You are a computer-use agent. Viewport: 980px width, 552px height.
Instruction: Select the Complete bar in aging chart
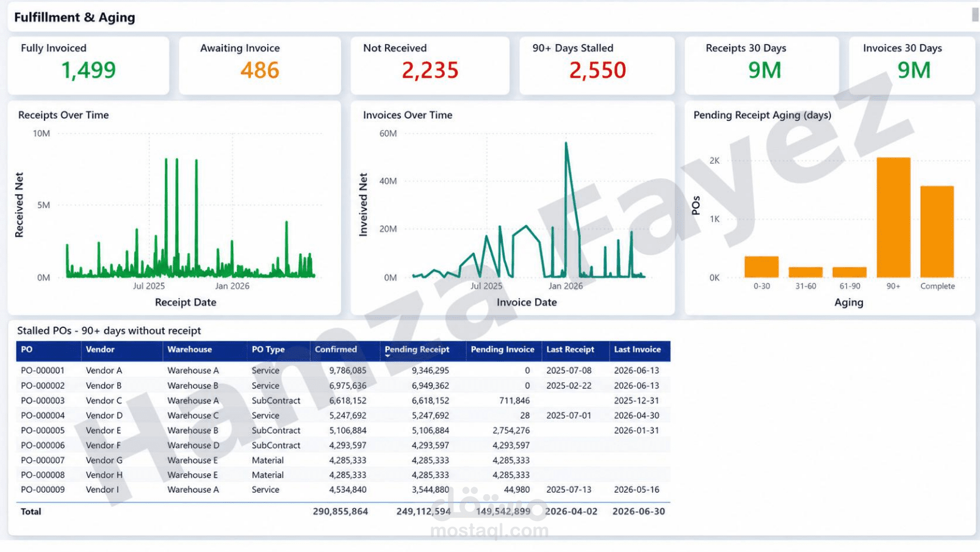click(x=937, y=232)
